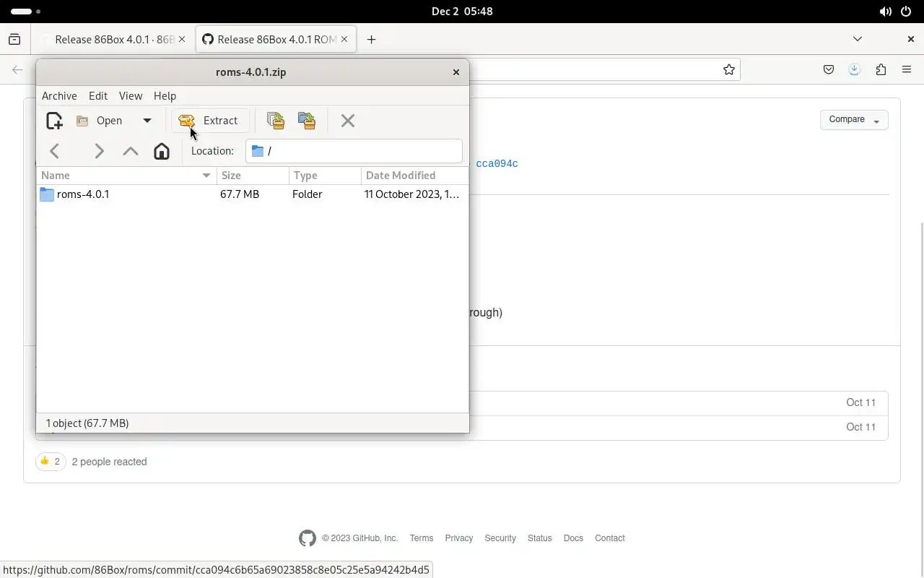The image size is (924, 578).
Task: Open Firefox application hamburger menu
Action: pyautogui.click(x=907, y=69)
